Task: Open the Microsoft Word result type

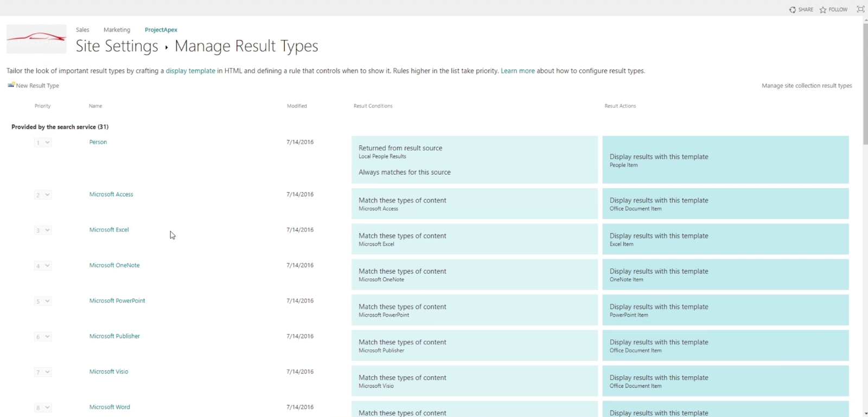Action: pyautogui.click(x=110, y=407)
